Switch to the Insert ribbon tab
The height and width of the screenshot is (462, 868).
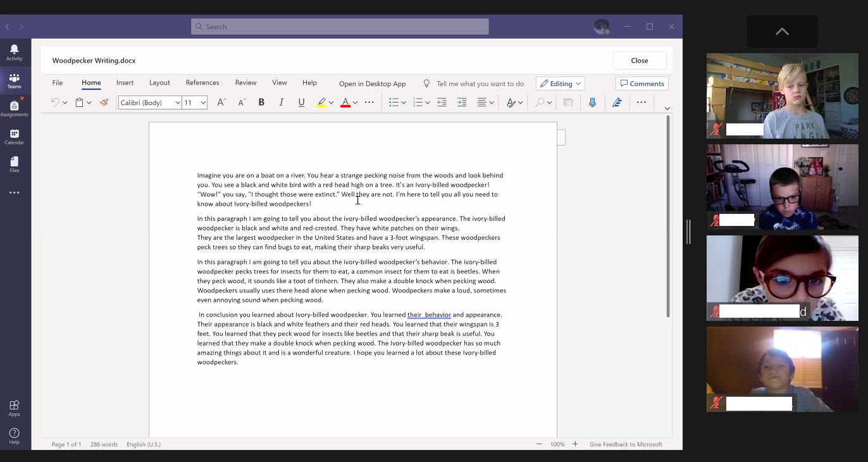pos(125,83)
